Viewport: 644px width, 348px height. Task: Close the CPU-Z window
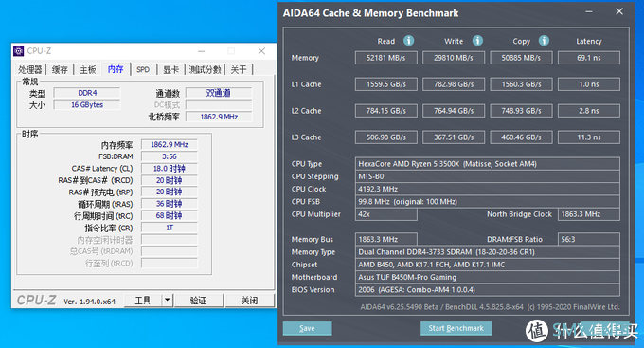(261, 51)
